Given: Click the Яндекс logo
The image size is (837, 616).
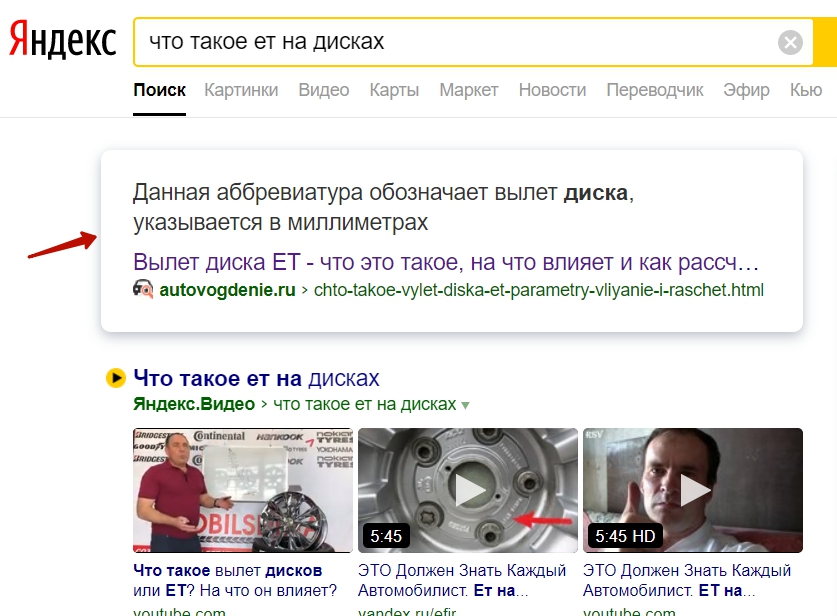Looking at the screenshot, I should (x=62, y=42).
